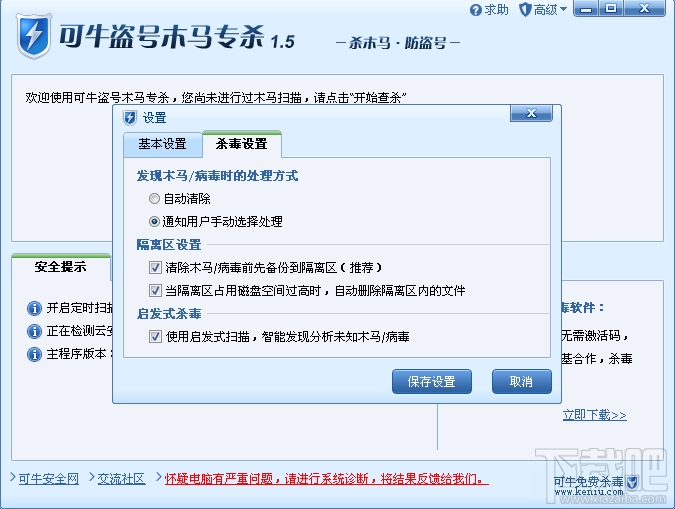This screenshot has width=675, height=509.
Task: Close the 设置 dialog with X button
Action: pos(531,113)
